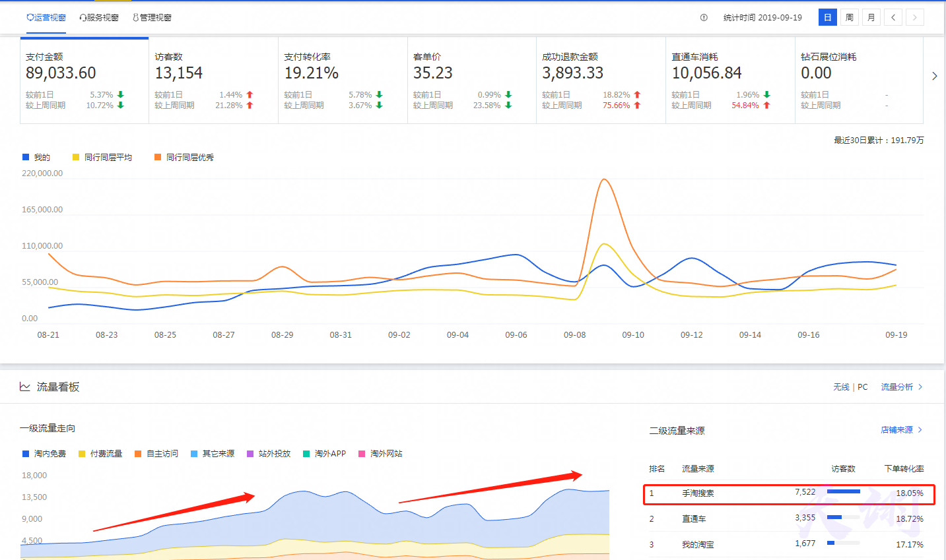Toggle 淘外APP legend in traffic chart
The width and height of the screenshot is (946, 560).
(325, 454)
